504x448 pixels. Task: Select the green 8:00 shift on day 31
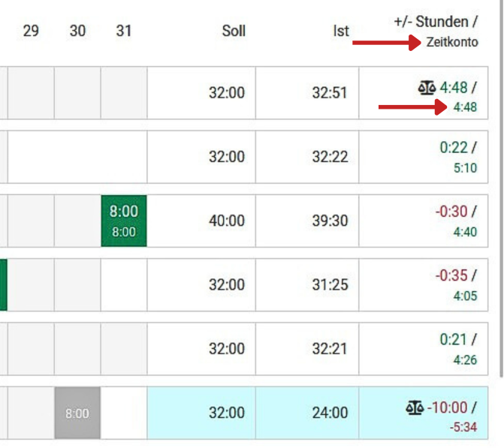coord(124,221)
